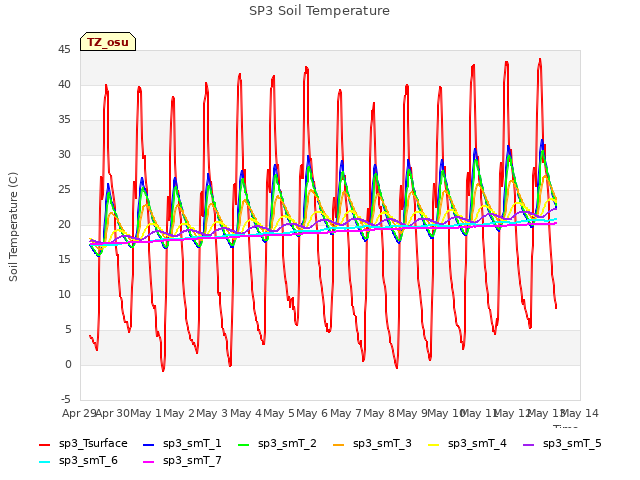Click the cyan sp3_smT_6 legend swatch
Screen dimensions: 640x480
tap(44, 462)
